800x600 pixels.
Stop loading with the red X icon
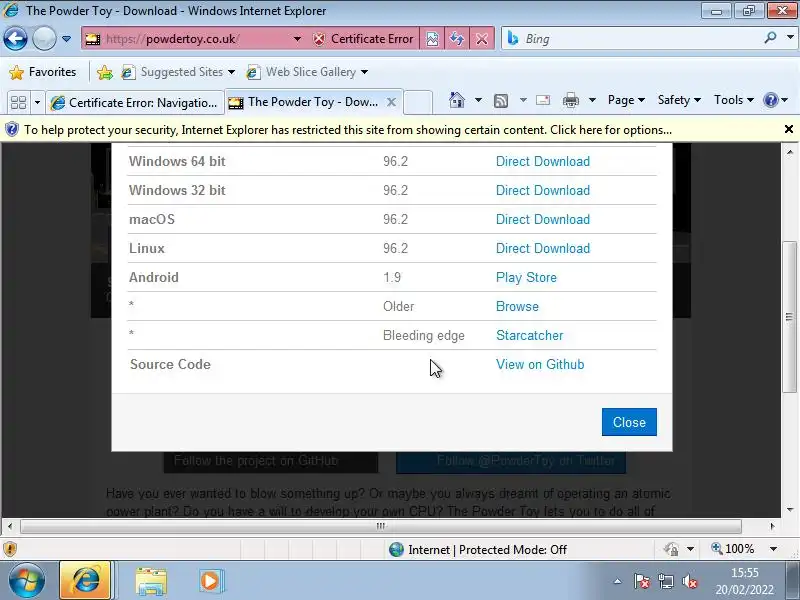pos(481,39)
